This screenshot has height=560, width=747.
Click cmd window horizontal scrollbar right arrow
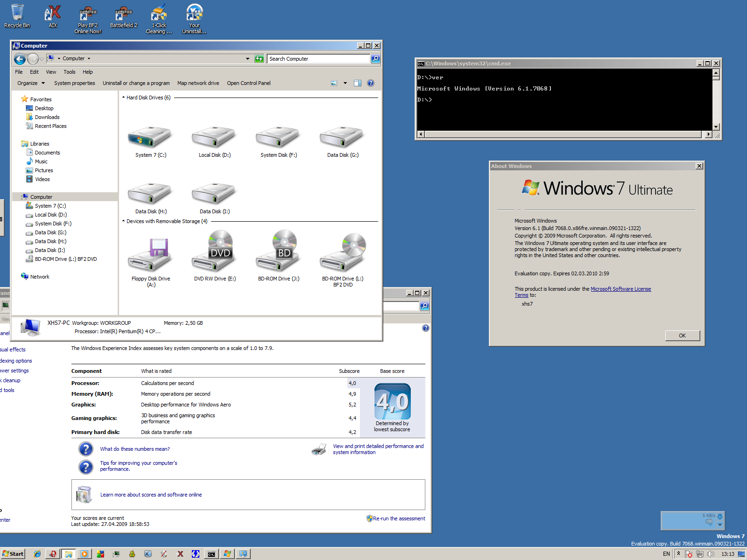click(x=709, y=134)
